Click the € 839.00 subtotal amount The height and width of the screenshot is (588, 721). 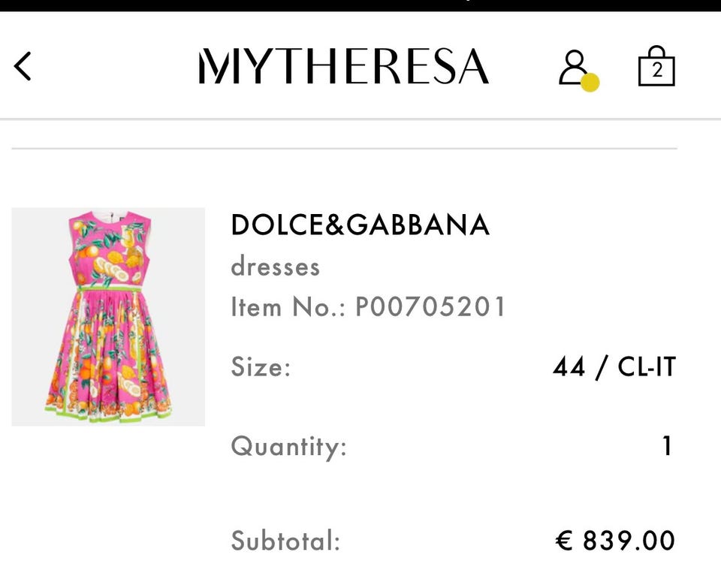(x=615, y=541)
